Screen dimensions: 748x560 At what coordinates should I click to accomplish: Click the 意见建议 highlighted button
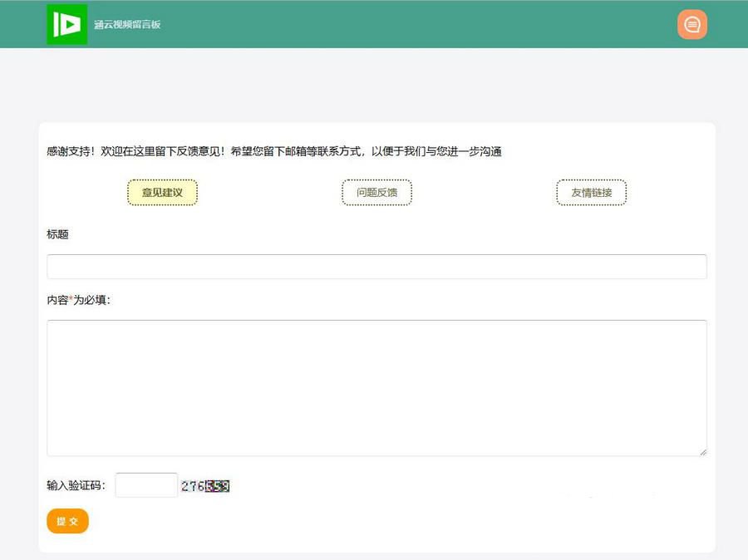click(x=162, y=191)
